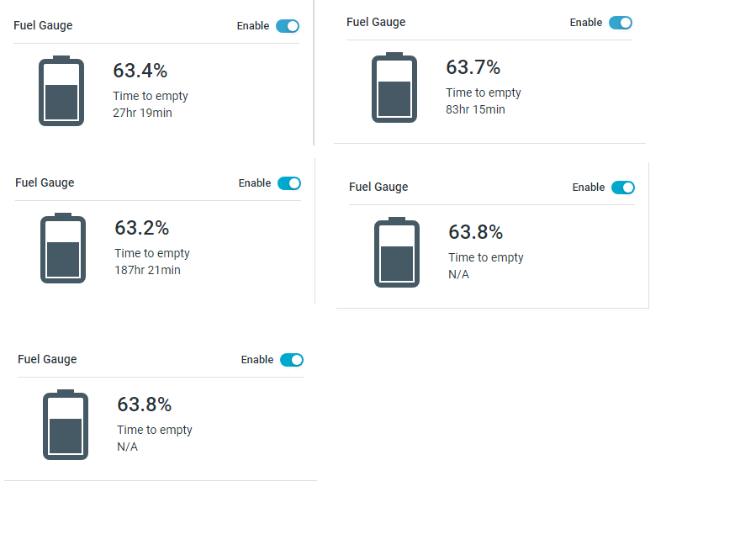Image resolution: width=756 pixels, height=534 pixels.
Task: Select the 83hr 15min time value
Action: pyautogui.click(x=476, y=109)
